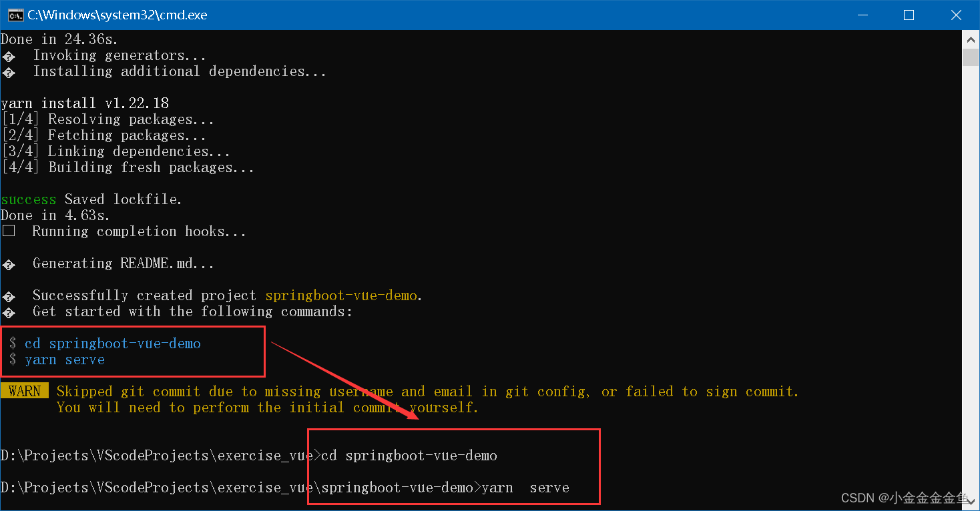Screen dimensions: 980x511
Task: Maximize the cmd.exe window
Action: (x=909, y=15)
